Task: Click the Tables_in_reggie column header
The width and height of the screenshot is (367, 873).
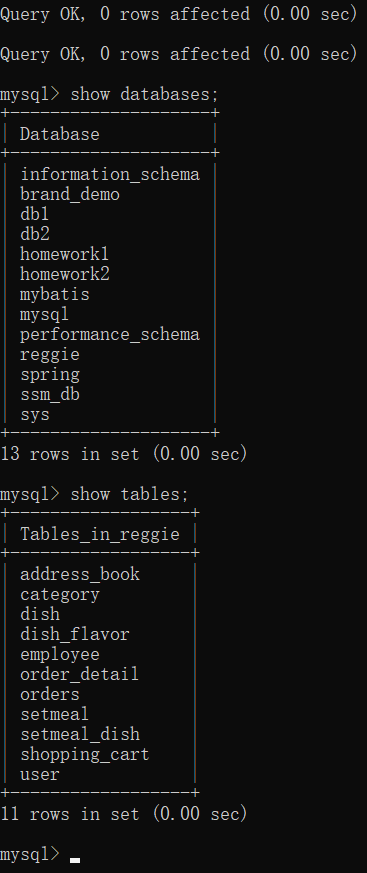Action: point(100,534)
